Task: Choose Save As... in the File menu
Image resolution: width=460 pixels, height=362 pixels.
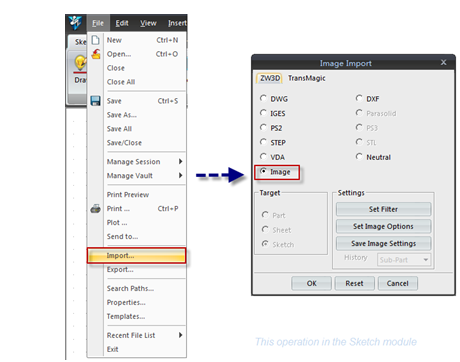Action: [137, 115]
